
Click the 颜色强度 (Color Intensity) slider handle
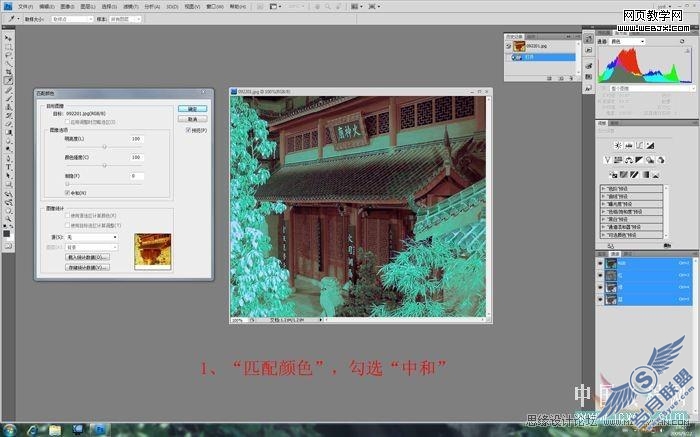pos(104,166)
